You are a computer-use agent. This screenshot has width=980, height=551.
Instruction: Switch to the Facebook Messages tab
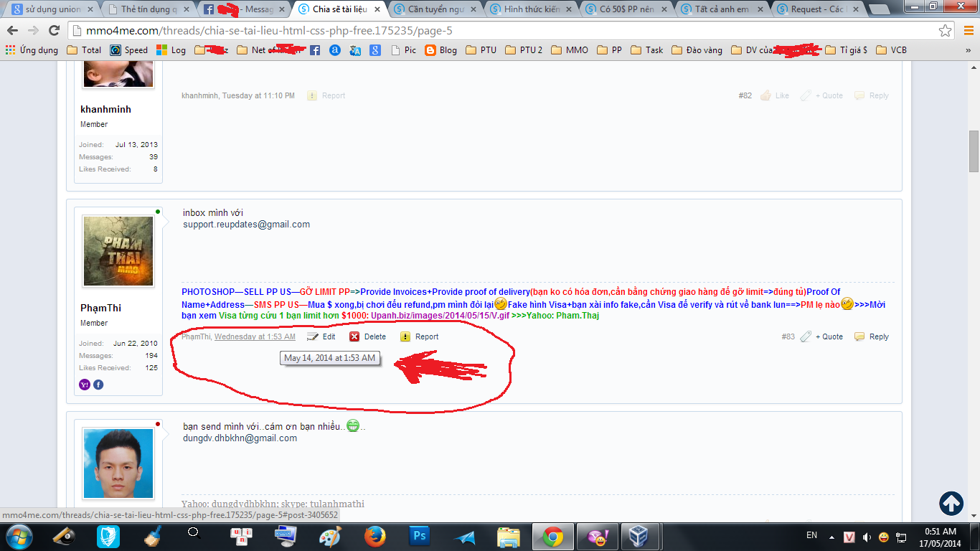244,9
